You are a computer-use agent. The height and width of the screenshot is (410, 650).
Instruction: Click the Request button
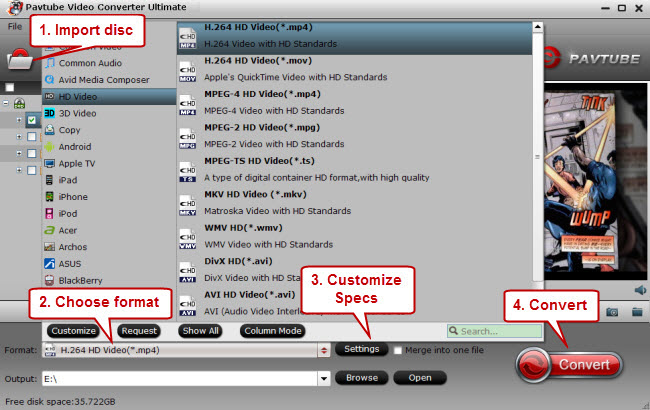139,331
